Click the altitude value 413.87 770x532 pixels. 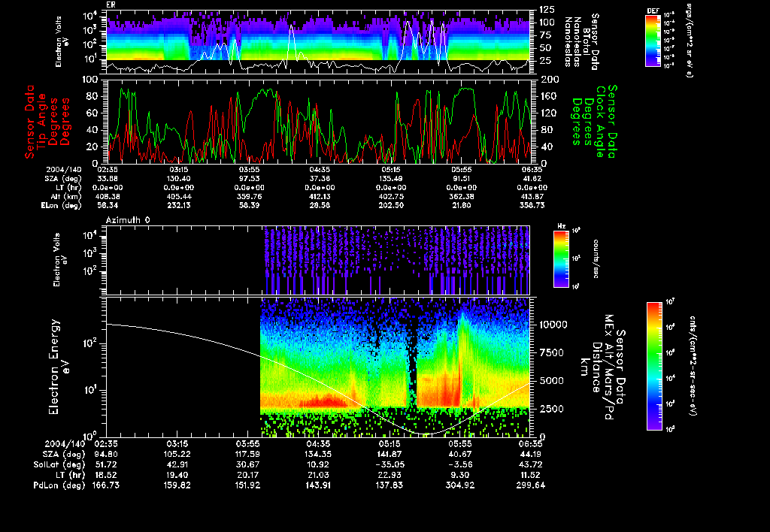point(532,196)
